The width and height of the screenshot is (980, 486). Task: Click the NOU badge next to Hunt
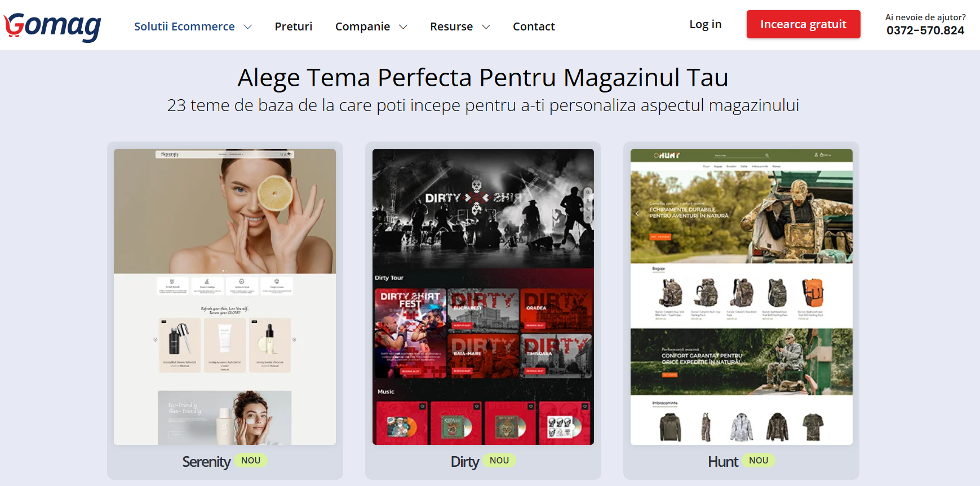pos(759,461)
